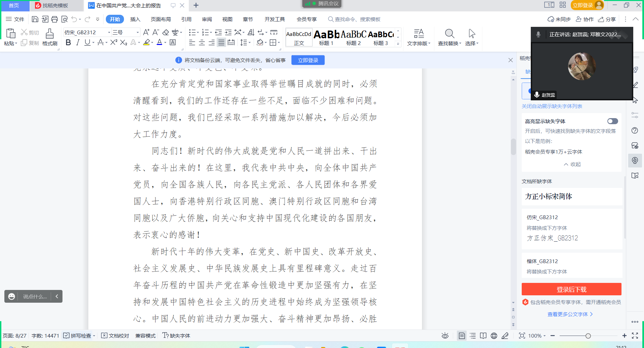
Task: Enter full screen mode icon
Action: pyautogui.click(x=635, y=336)
